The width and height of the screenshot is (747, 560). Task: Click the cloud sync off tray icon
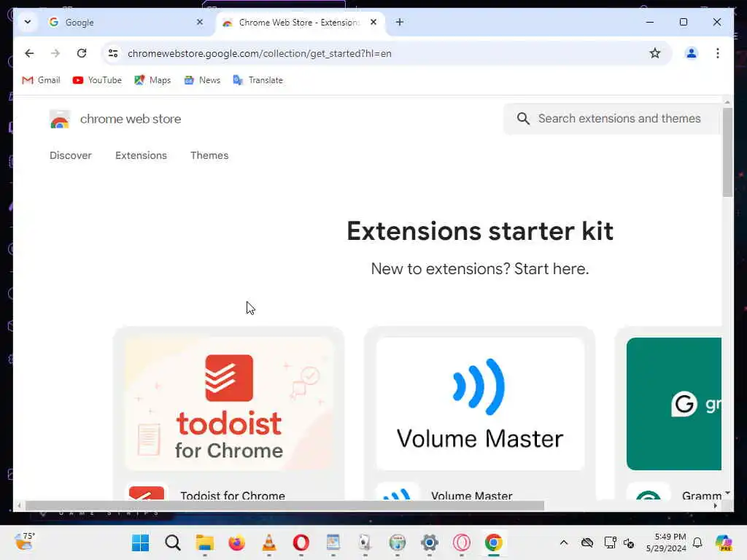(587, 542)
